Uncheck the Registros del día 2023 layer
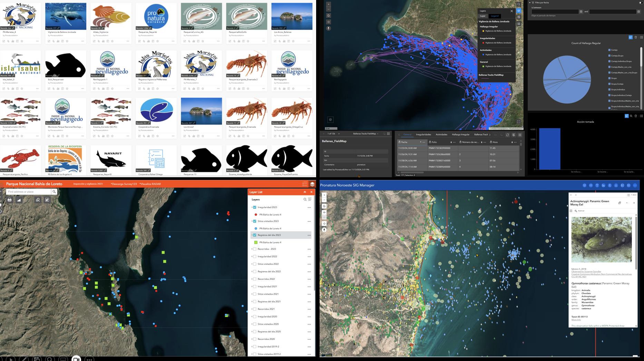 (255, 235)
